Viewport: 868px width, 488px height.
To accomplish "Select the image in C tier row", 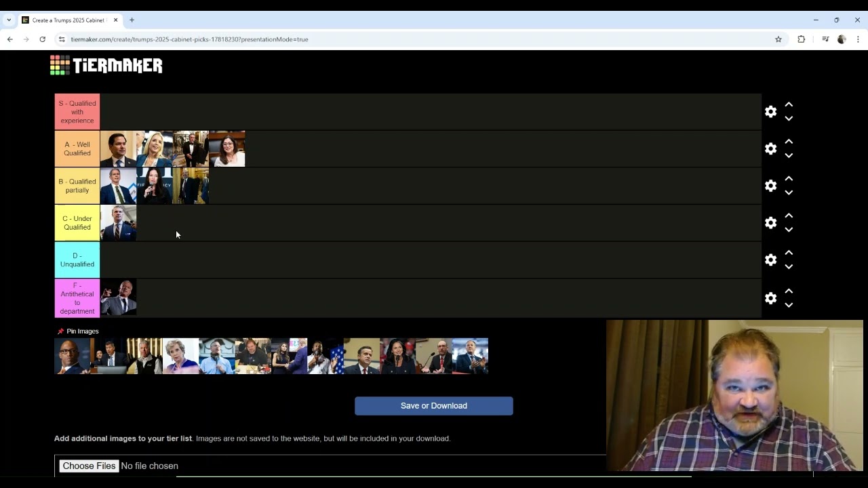I will pyautogui.click(x=118, y=223).
